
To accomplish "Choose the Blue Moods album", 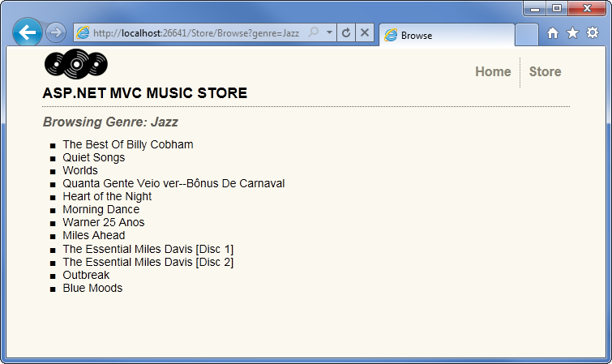I will (x=92, y=288).
